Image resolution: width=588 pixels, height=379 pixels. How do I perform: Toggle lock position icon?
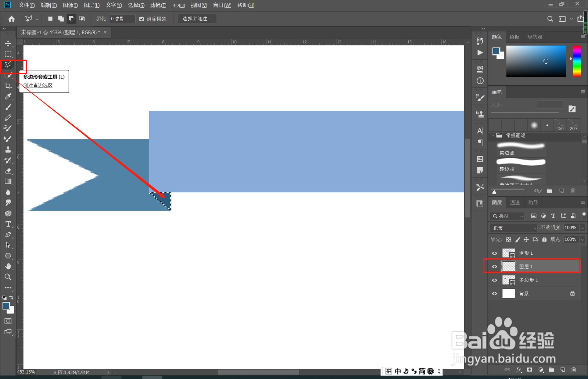point(526,239)
